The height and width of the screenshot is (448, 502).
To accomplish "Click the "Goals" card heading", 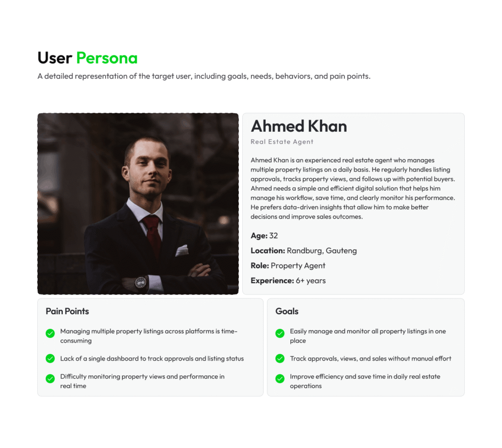I will (x=287, y=311).
